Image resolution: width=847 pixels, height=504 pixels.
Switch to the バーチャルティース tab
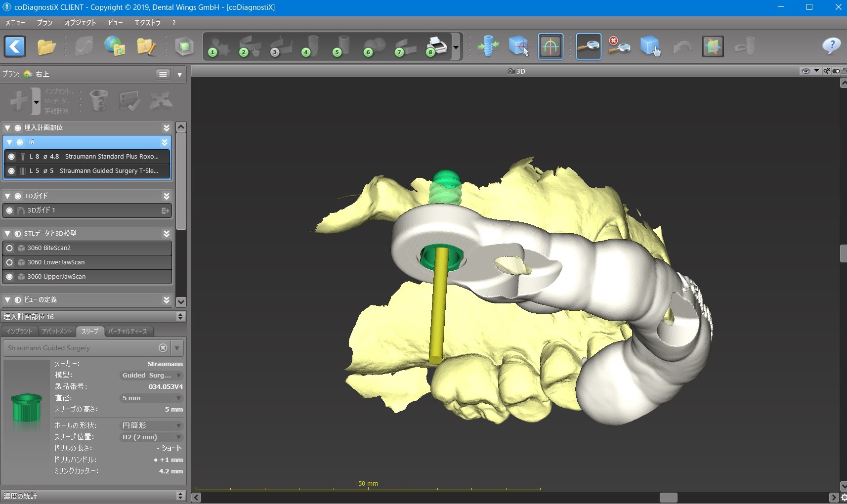tap(127, 332)
